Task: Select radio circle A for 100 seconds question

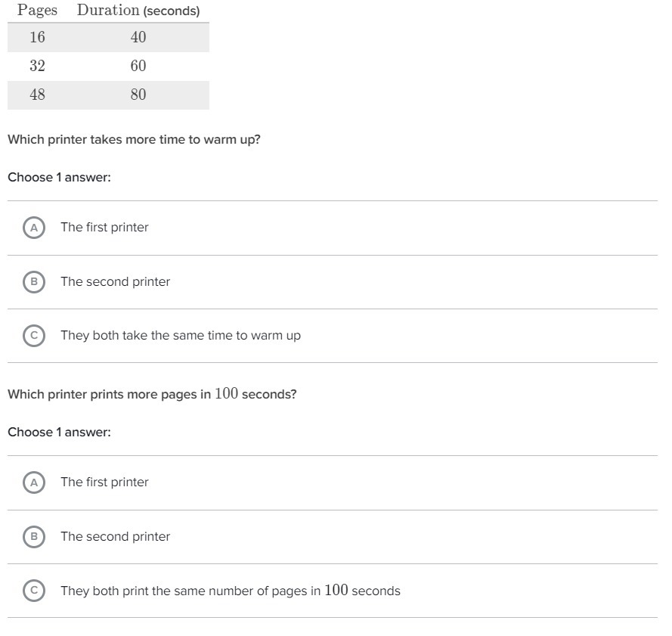Action: pos(33,482)
